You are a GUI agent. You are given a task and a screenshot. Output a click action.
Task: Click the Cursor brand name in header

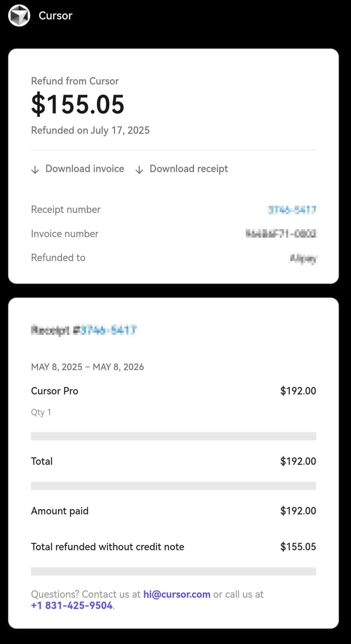(55, 16)
